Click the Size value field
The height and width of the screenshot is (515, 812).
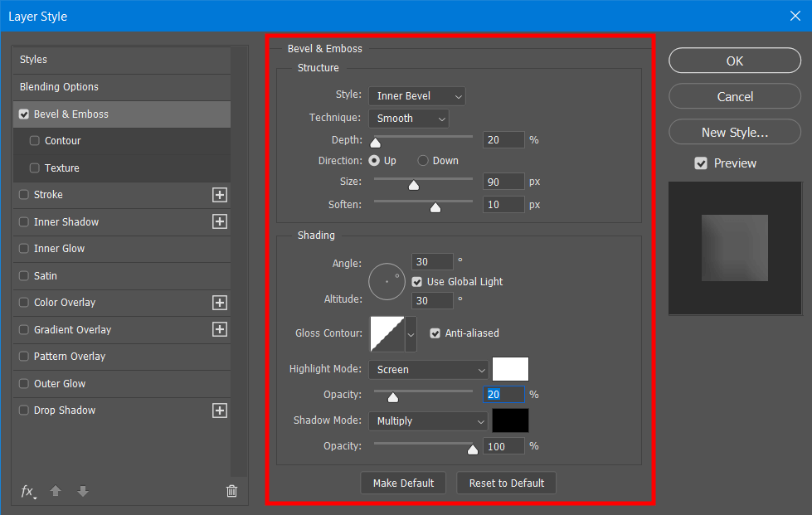503,182
